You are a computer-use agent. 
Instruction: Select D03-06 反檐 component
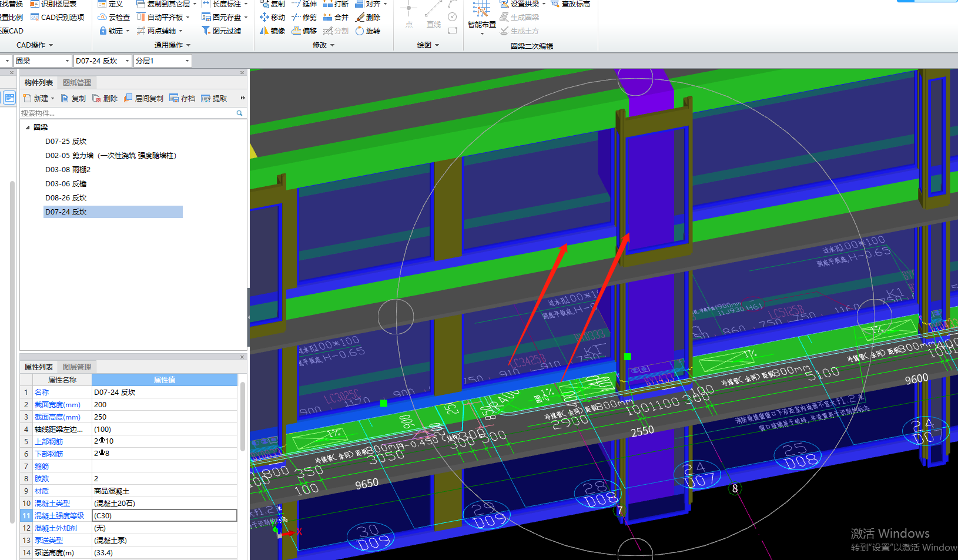click(x=66, y=183)
